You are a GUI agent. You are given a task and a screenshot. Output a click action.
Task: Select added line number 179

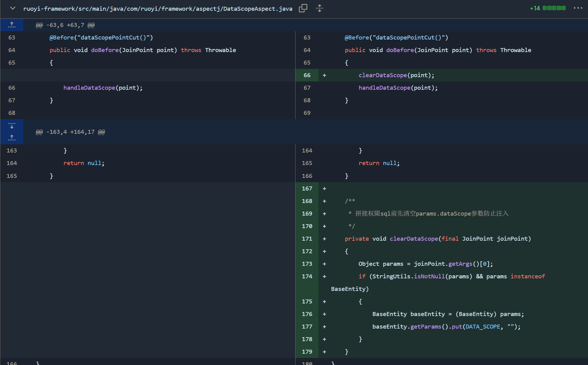tap(307, 352)
